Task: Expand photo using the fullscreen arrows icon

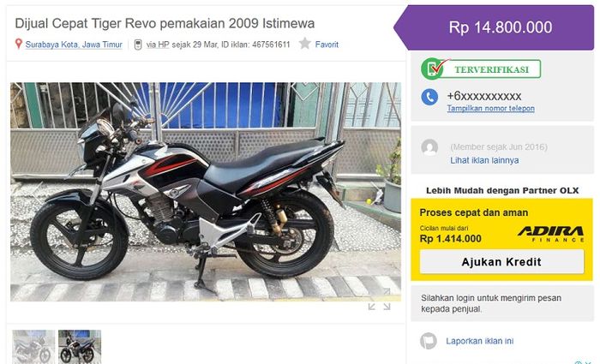Action: click(379, 307)
